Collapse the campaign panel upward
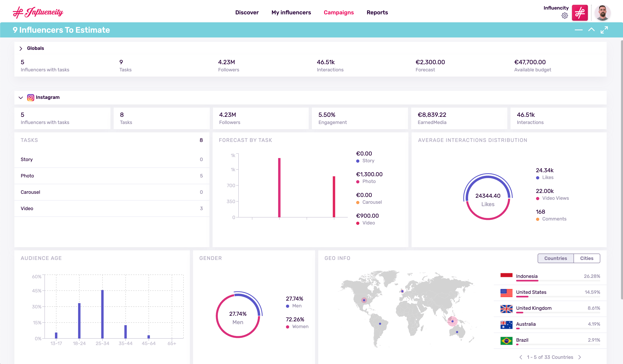 tap(592, 30)
